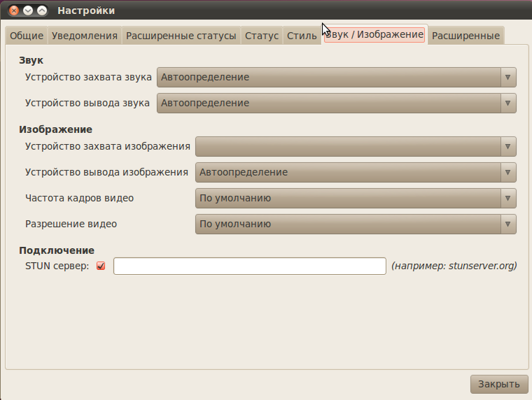532x400 pixels.
Task: Open Устройство вывода звука dropdown
Action: click(x=336, y=103)
